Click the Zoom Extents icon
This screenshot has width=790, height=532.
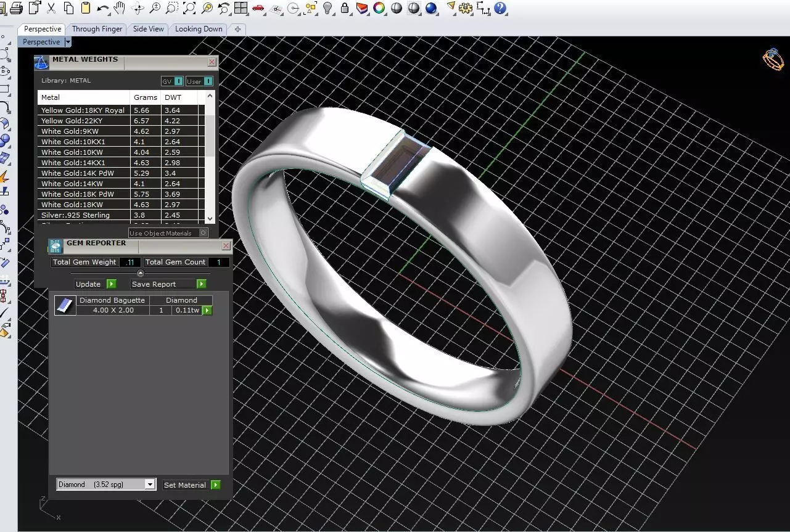pos(189,8)
